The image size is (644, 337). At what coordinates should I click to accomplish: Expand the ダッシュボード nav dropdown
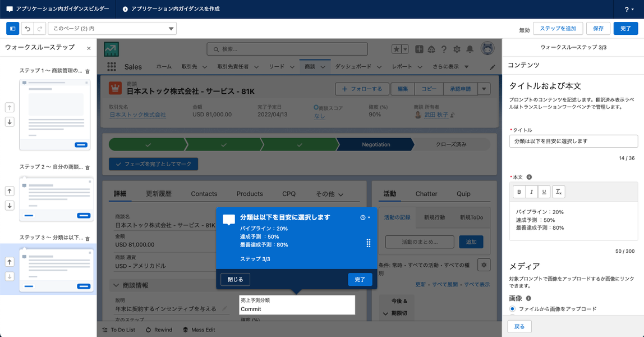(x=379, y=67)
